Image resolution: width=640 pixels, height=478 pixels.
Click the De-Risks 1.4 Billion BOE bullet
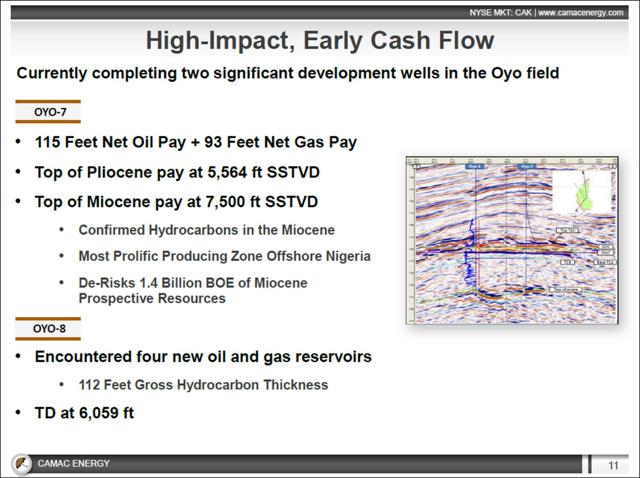(x=193, y=290)
